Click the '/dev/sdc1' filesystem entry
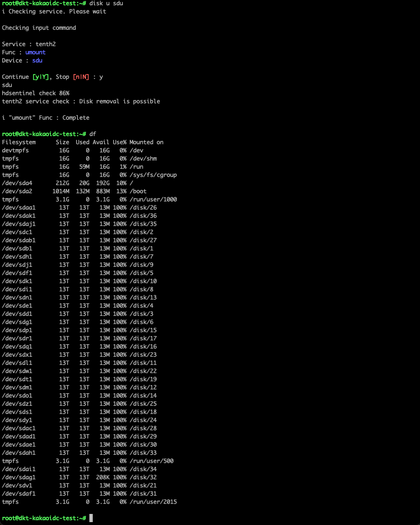The height and width of the screenshot is (525, 420). [17, 232]
